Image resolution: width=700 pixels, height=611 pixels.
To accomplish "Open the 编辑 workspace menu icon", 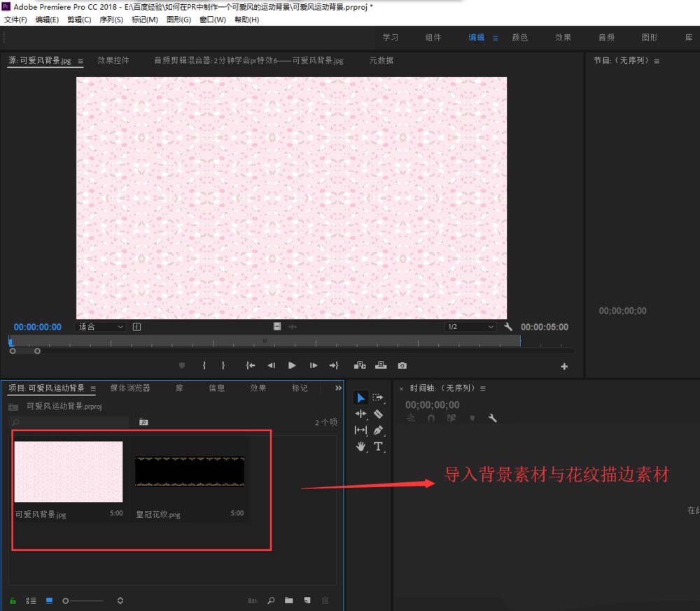I will 496,38.
